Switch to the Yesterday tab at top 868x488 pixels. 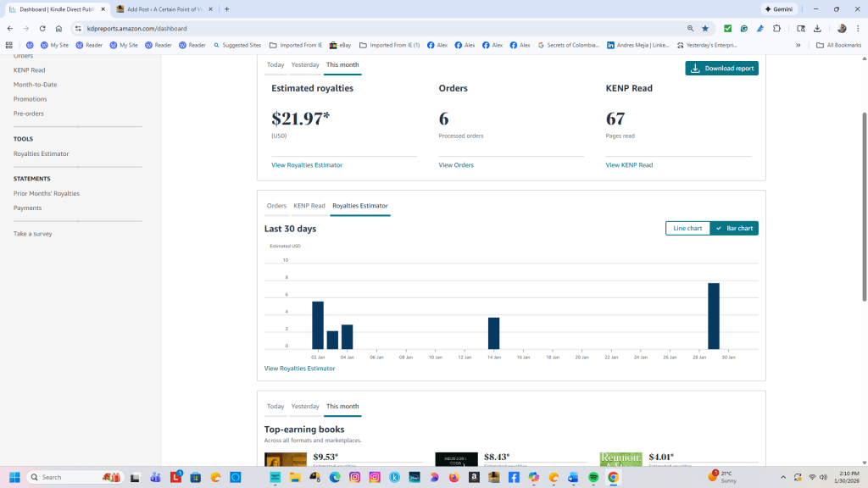tap(305, 64)
